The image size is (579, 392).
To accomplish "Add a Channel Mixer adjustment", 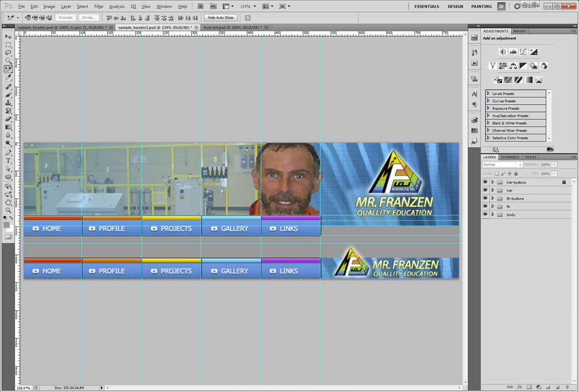I will (544, 65).
